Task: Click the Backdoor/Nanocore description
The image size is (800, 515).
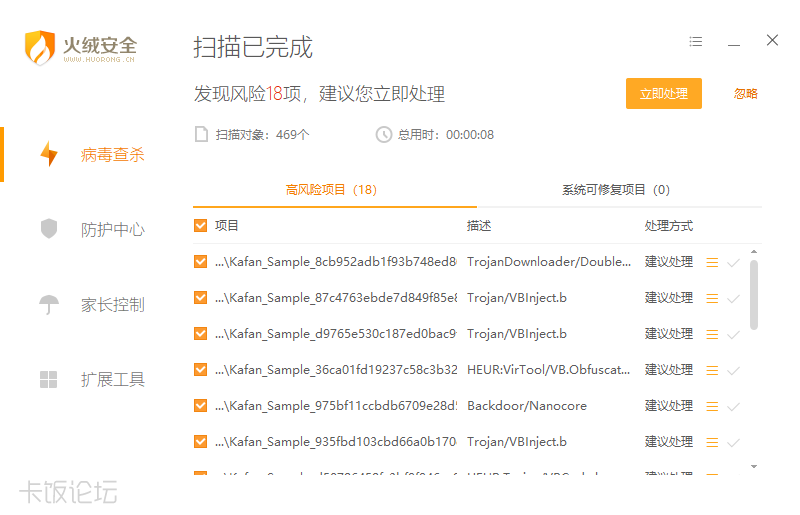Action: [527, 406]
